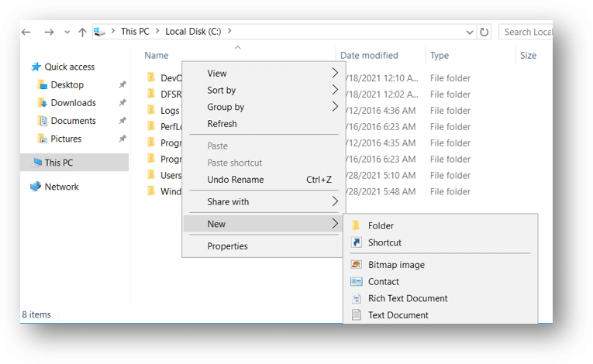Sort by Date modified column header

tap(369, 56)
